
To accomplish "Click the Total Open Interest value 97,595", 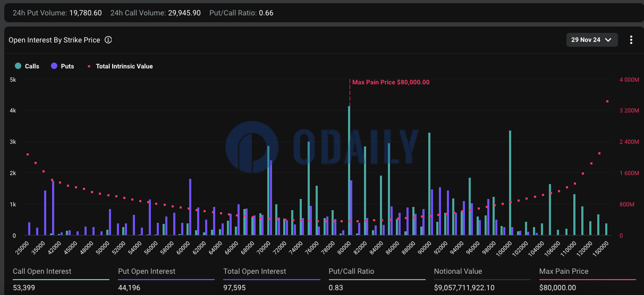I will [x=234, y=287].
